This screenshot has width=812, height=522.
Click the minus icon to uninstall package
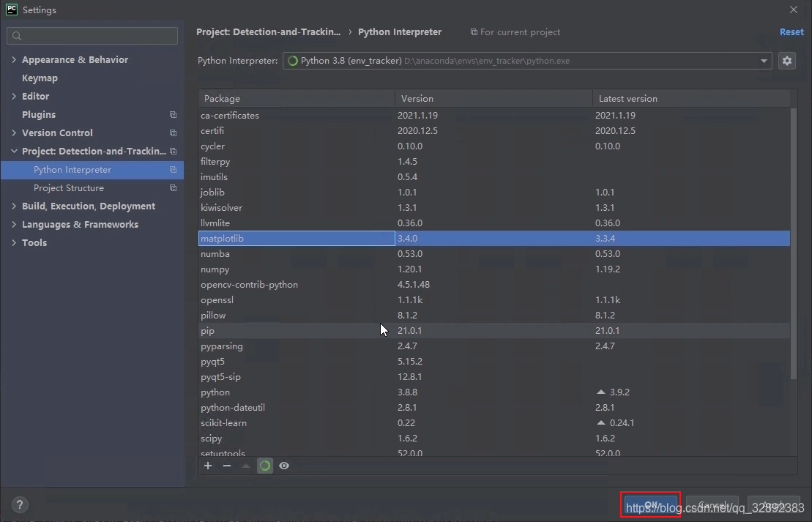[x=227, y=466]
